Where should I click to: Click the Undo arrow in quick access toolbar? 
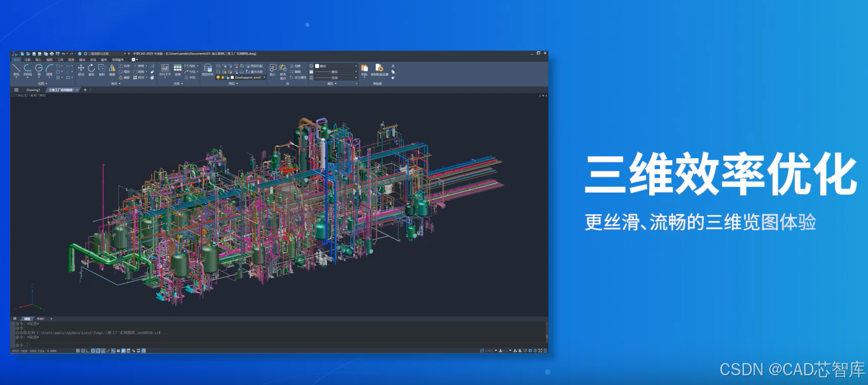pyautogui.click(x=63, y=54)
